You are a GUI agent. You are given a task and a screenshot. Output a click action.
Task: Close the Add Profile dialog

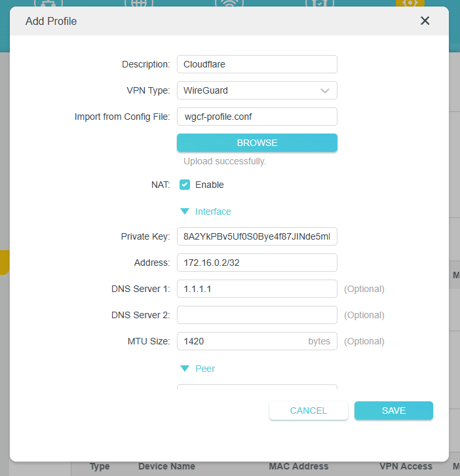[425, 21]
